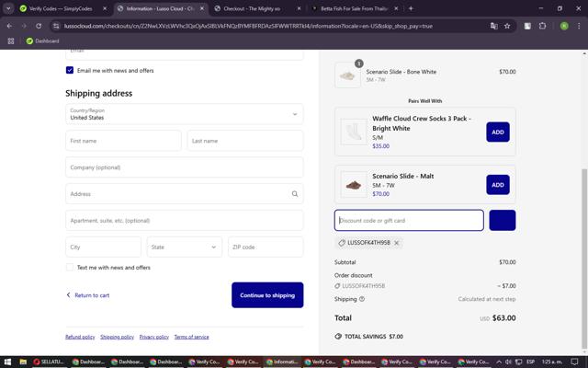Image resolution: width=588 pixels, height=368 pixels.
Task: Close the Information - Lusso Cloud tab
Action: [x=202, y=8]
